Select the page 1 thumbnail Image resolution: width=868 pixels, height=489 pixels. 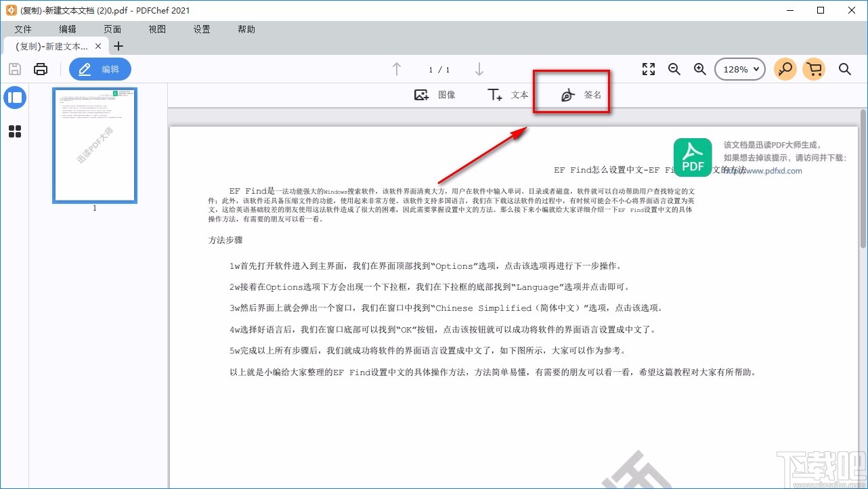coord(94,145)
